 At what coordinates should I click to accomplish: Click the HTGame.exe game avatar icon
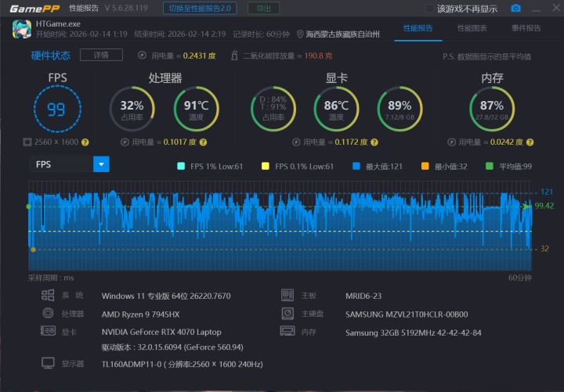21,29
